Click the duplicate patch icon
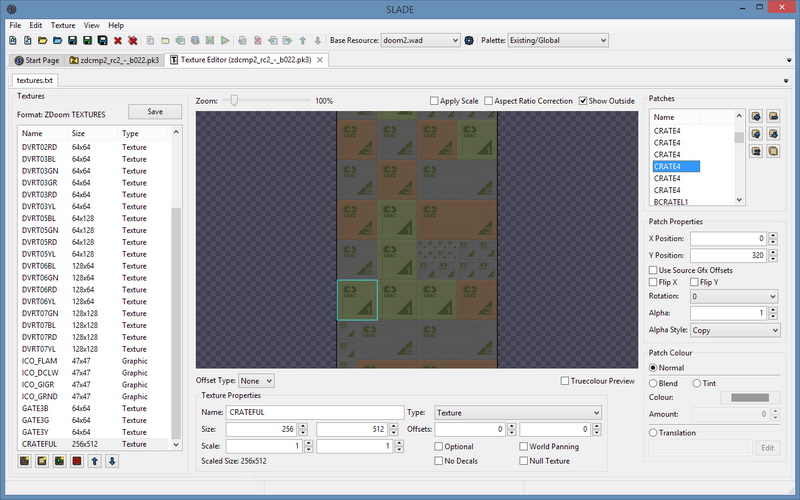Viewport: 800px width, 500px height. (x=773, y=151)
